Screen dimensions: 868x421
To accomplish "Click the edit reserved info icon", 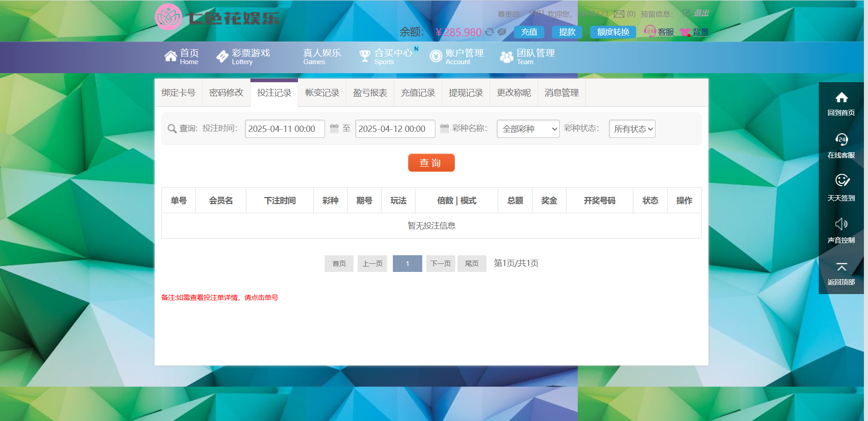I will (x=686, y=13).
